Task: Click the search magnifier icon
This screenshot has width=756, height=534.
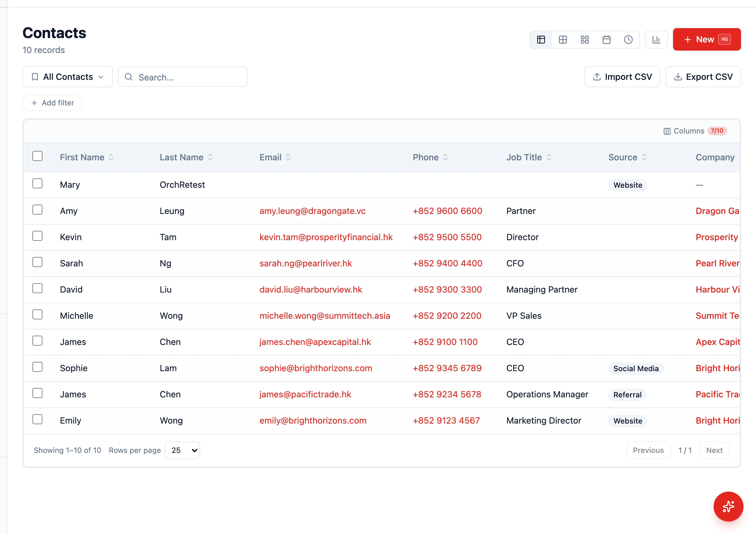Action: click(x=128, y=77)
